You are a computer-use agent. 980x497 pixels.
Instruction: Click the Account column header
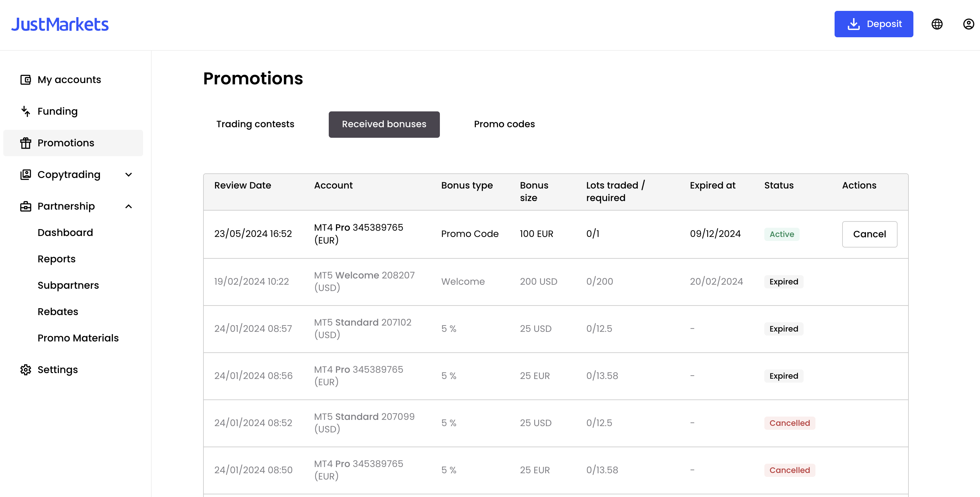(333, 185)
